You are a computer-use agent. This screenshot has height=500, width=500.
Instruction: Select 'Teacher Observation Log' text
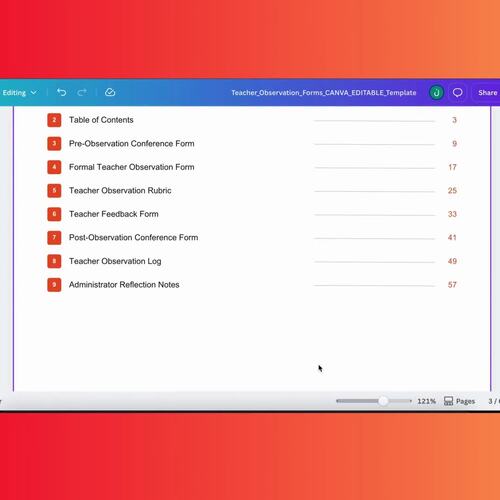point(115,261)
